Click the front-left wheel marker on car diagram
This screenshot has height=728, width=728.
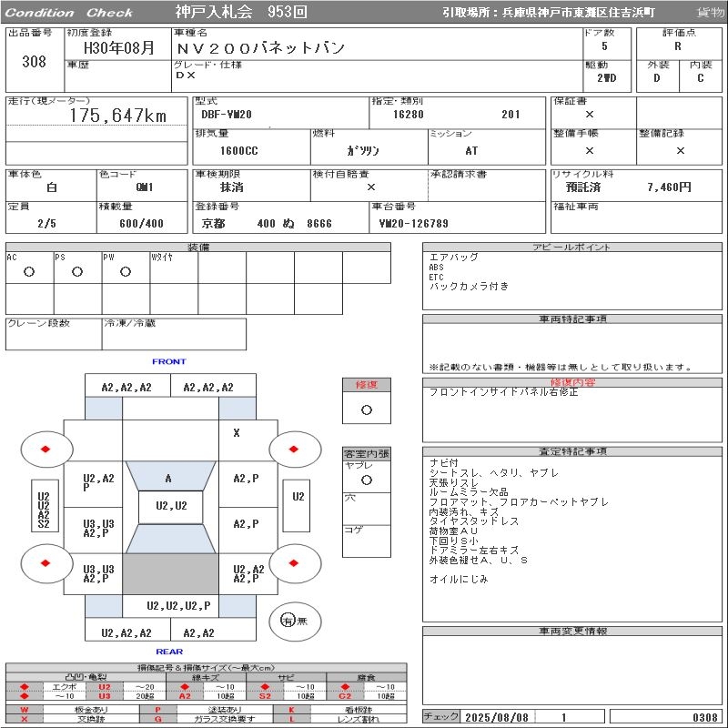[45, 450]
